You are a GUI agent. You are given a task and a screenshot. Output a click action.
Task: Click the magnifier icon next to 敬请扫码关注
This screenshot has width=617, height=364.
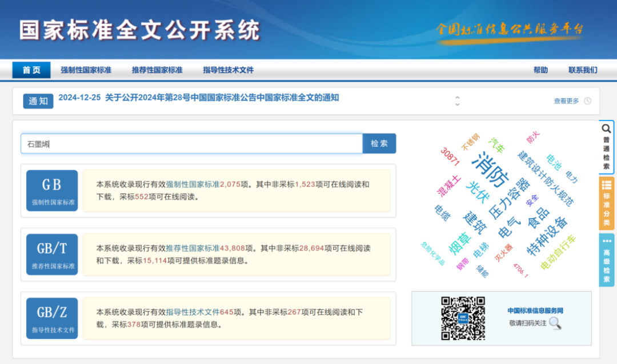pos(555,323)
